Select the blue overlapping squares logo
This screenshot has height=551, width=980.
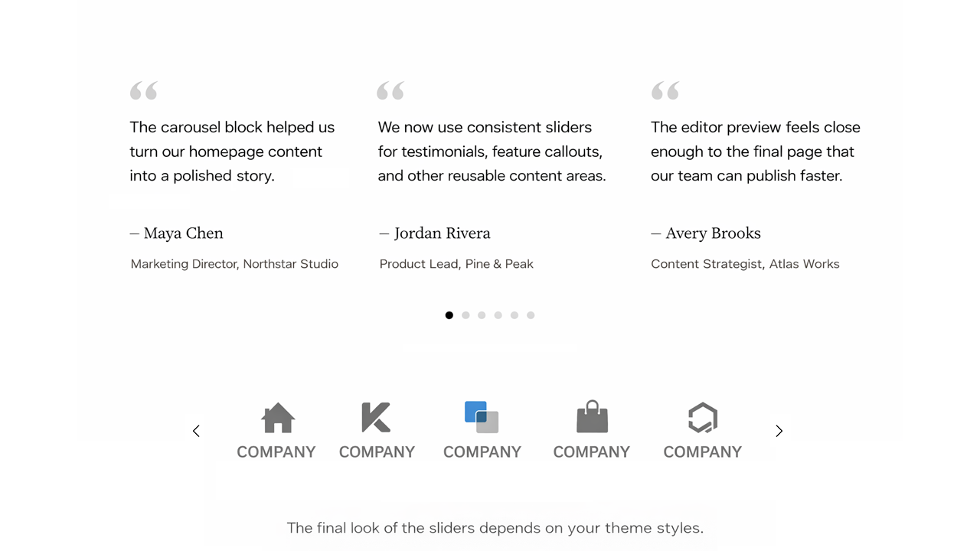(x=482, y=418)
